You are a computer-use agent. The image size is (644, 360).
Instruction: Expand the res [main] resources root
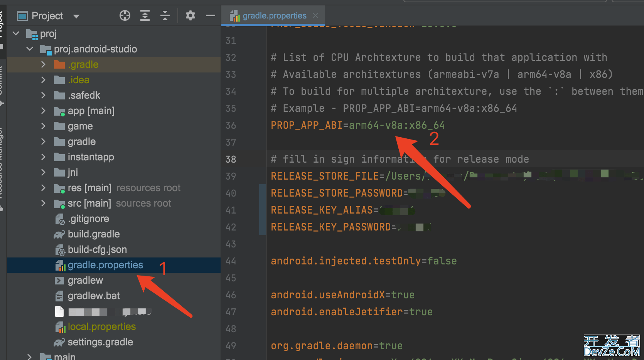[x=43, y=188]
